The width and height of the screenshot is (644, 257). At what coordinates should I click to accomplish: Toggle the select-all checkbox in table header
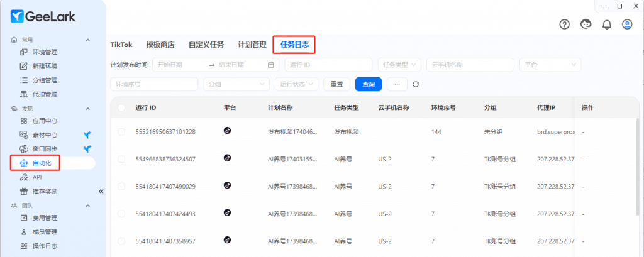(x=121, y=107)
